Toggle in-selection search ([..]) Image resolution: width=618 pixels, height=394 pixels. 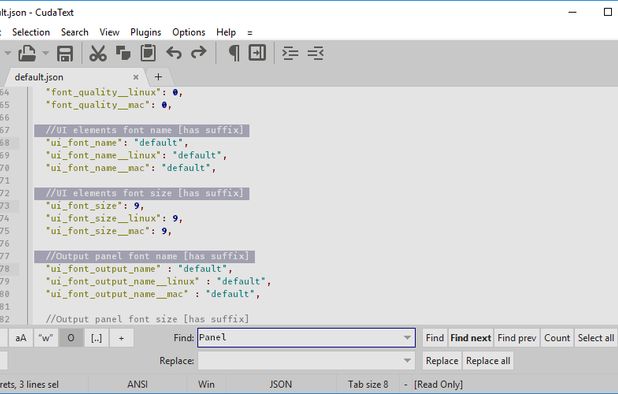click(96, 338)
